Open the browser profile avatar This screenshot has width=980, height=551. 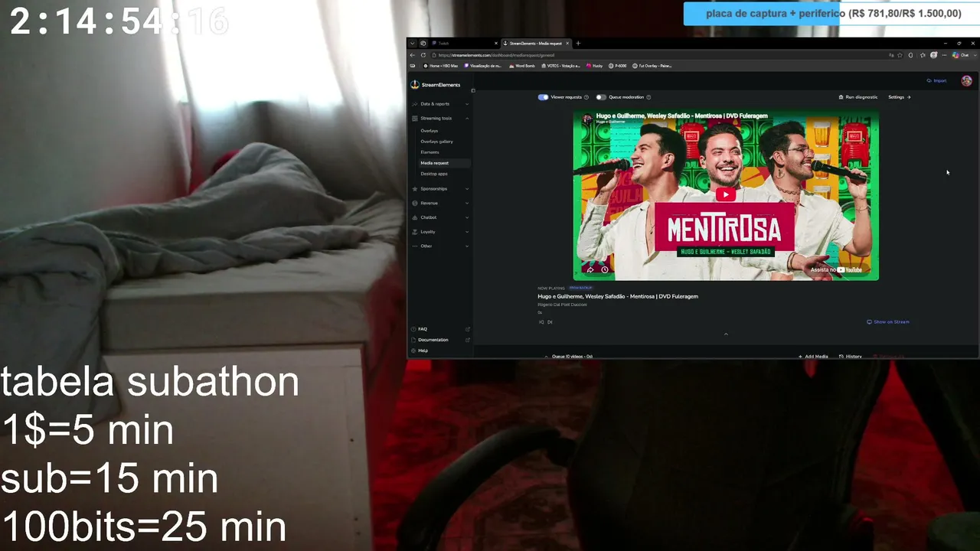pyautogui.click(x=933, y=55)
